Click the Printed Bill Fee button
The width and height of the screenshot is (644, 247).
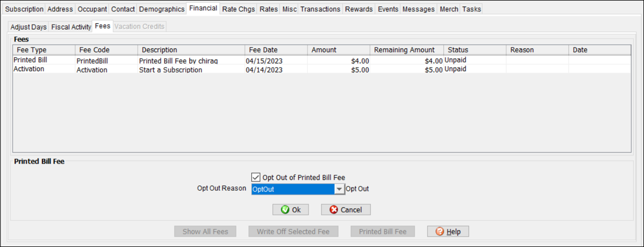pyautogui.click(x=383, y=231)
